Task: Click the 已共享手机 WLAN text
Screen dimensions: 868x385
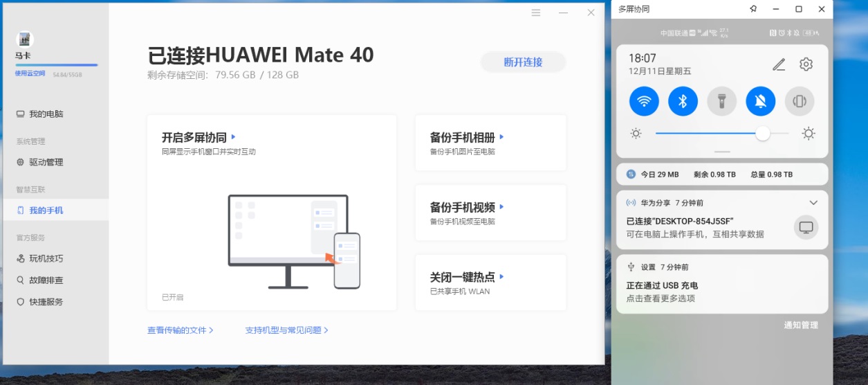Action: point(460,292)
